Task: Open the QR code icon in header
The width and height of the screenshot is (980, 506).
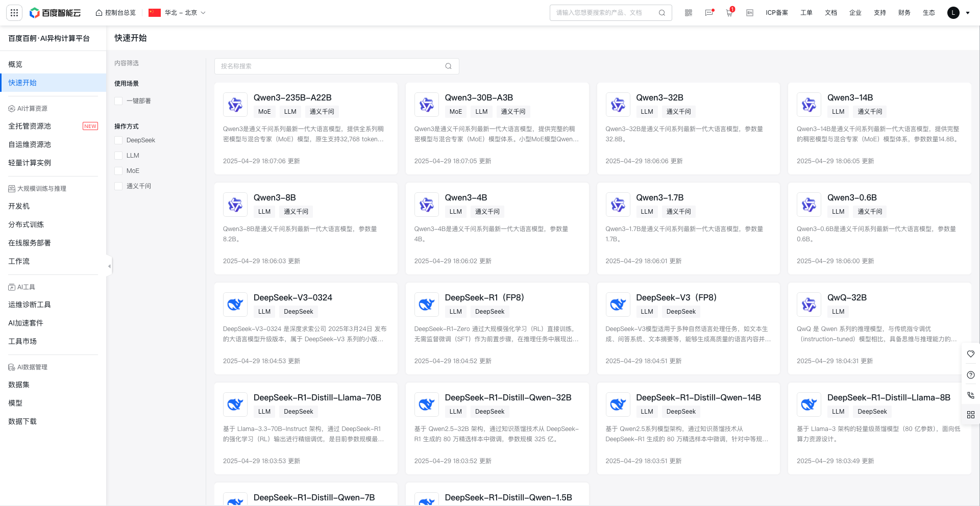Action: coord(689,13)
